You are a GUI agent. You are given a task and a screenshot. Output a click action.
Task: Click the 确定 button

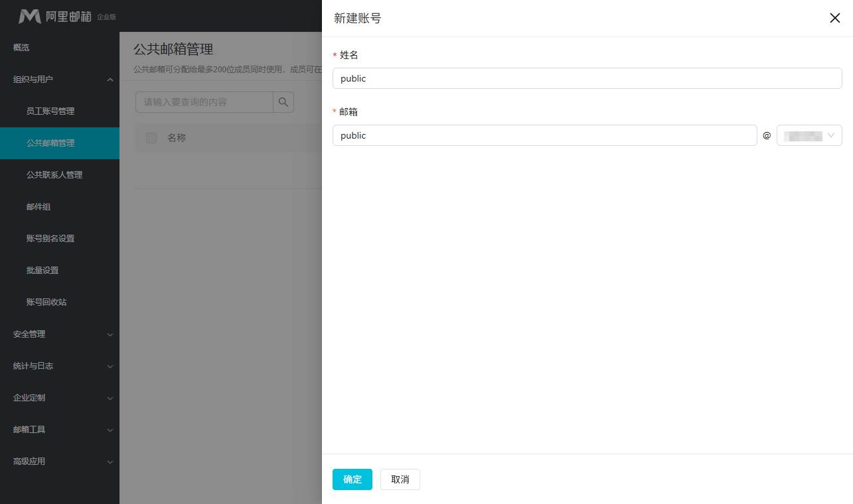point(352,479)
